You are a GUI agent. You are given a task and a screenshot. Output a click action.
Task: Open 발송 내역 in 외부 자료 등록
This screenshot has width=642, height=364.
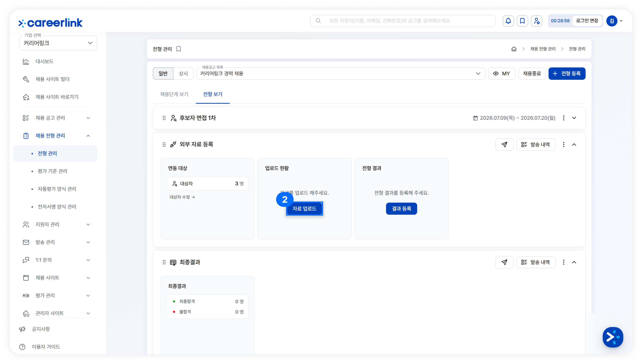pos(536,145)
